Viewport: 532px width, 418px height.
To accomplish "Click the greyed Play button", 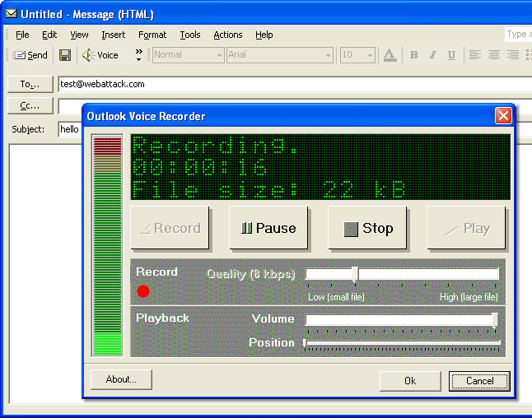I will [x=466, y=228].
